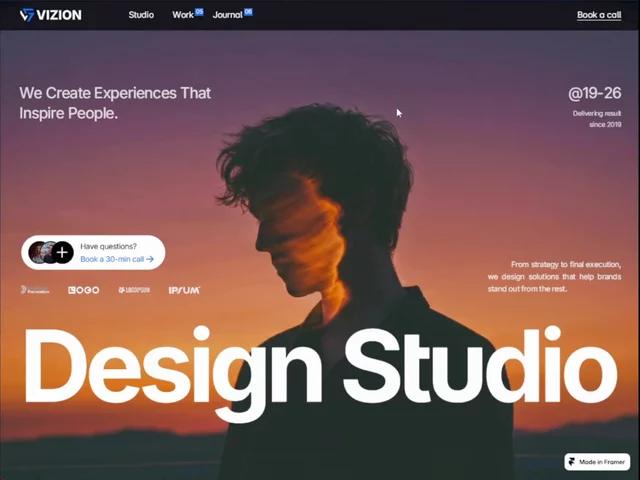Click the VIZION logo in header

click(x=51, y=15)
